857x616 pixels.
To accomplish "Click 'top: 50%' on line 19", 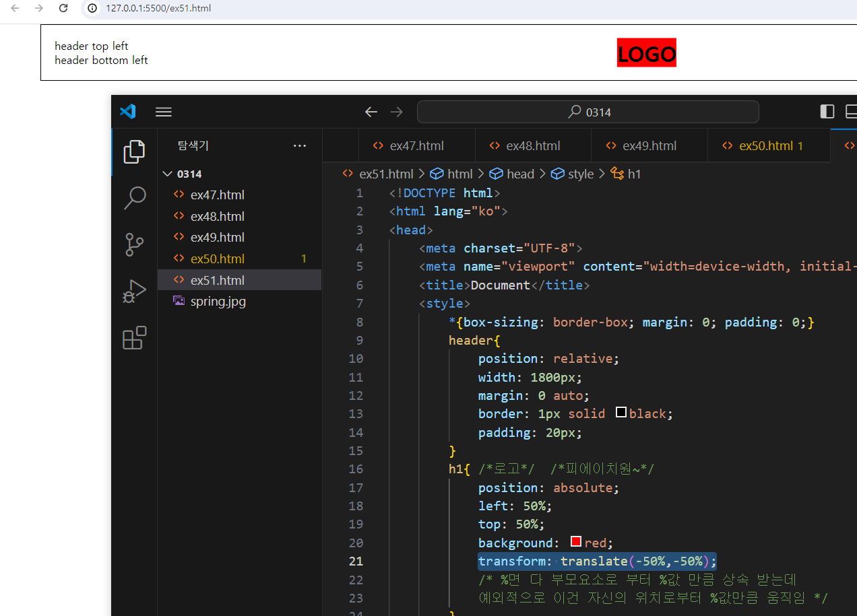I will point(511,524).
